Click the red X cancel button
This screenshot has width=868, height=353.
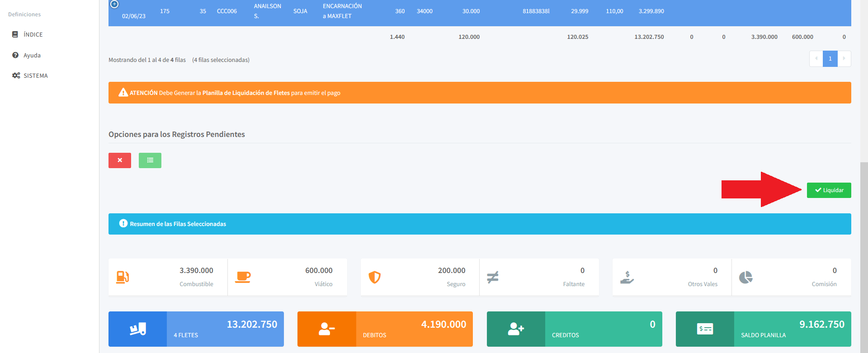[x=120, y=160]
